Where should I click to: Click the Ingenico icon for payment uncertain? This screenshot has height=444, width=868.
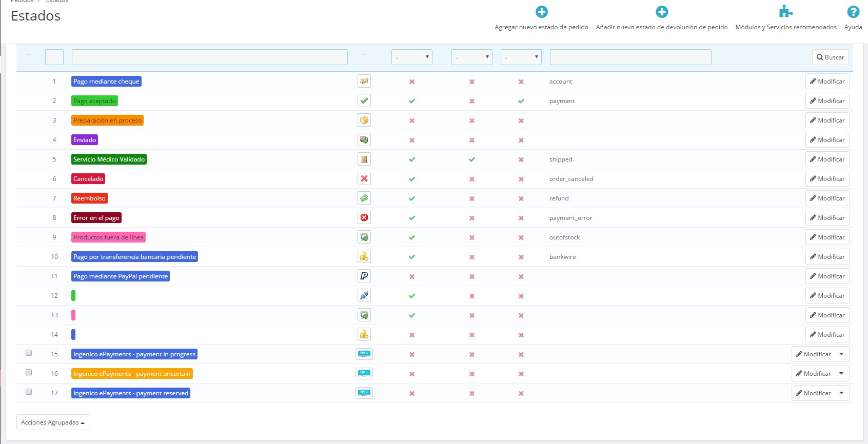click(364, 373)
